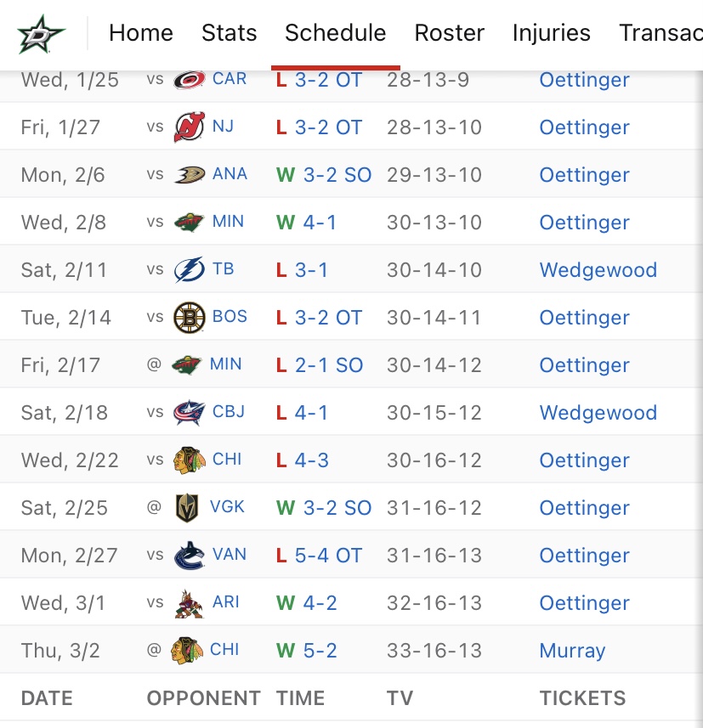Click the Vancouver Canucks logo icon
The width and height of the screenshot is (703, 728).
coord(189,556)
